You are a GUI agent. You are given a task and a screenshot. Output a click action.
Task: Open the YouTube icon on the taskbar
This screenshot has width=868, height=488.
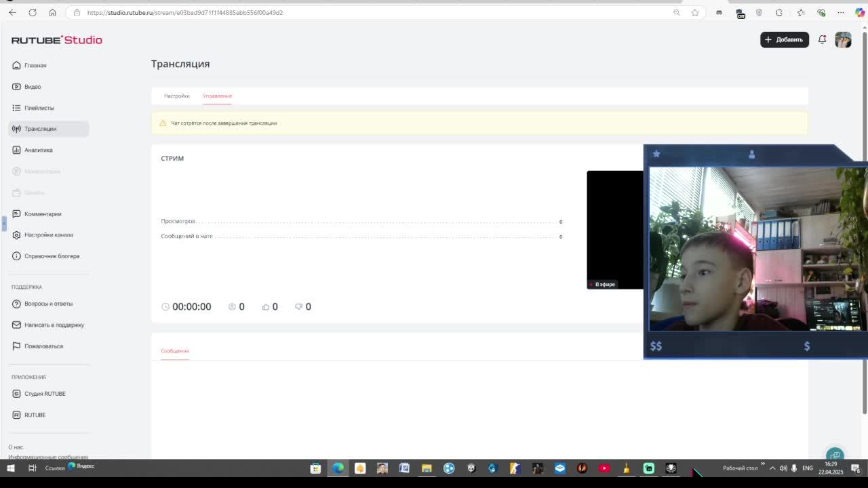pyautogui.click(x=604, y=468)
